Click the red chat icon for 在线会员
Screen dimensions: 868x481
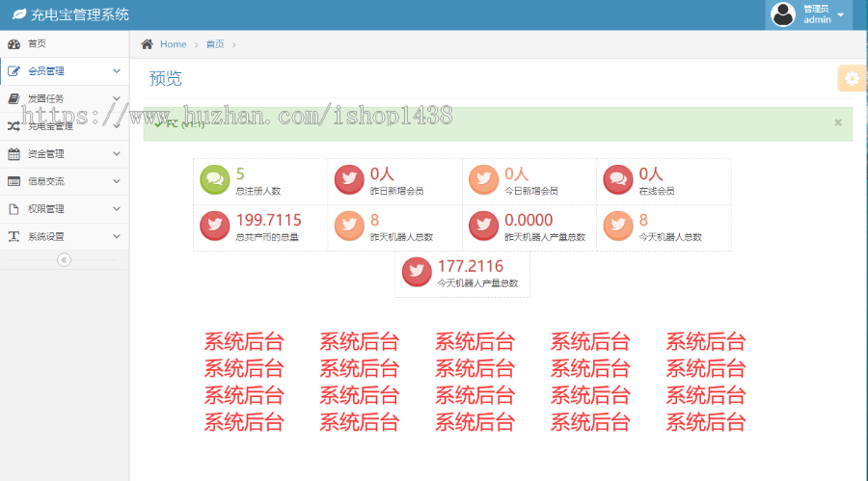click(618, 179)
